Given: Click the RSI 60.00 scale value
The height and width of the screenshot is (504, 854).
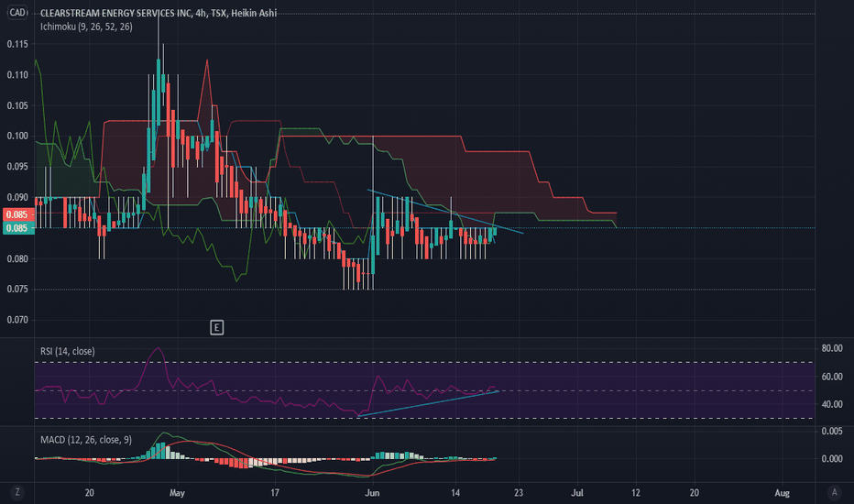Looking at the screenshot, I should coord(832,377).
